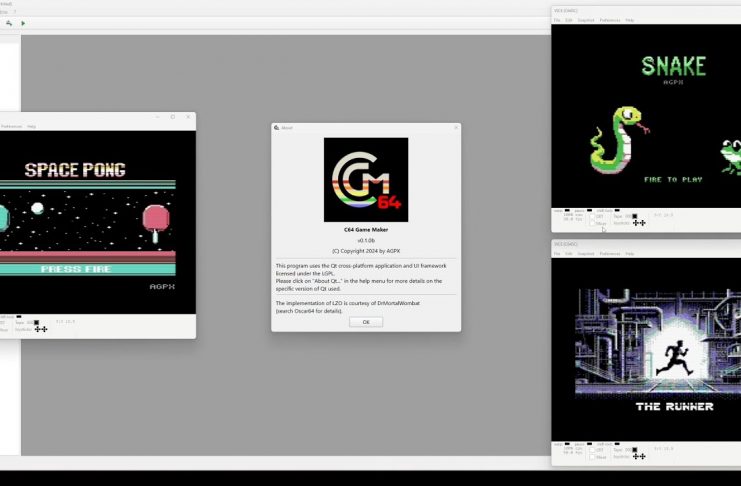
Task: Close the About dialog with its X
Action: click(x=456, y=128)
